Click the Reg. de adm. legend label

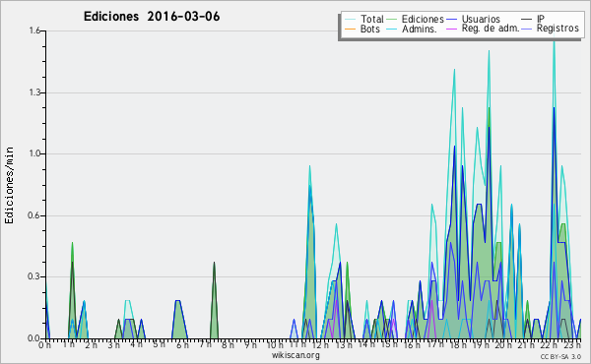(x=491, y=29)
